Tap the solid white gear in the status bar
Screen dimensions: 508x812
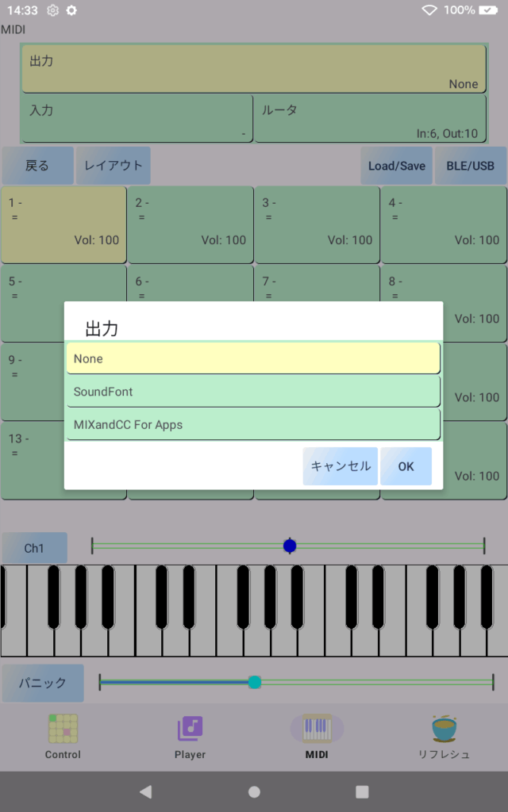(71, 10)
